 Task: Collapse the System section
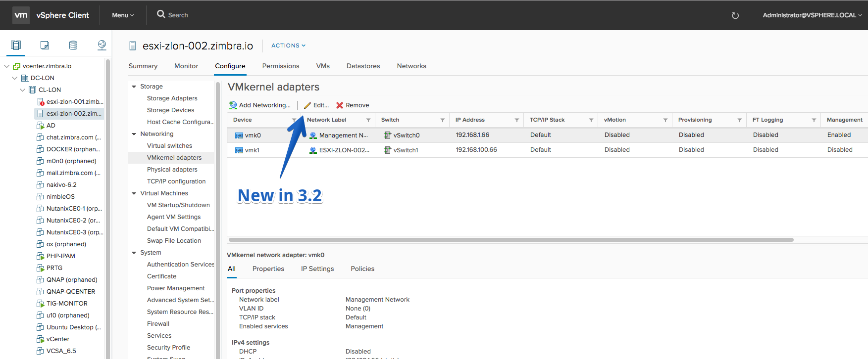pos(134,253)
